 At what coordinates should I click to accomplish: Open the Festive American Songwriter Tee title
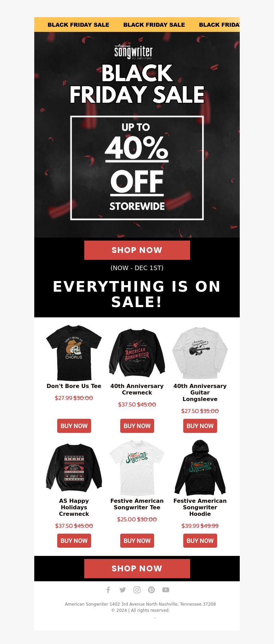[137, 504]
